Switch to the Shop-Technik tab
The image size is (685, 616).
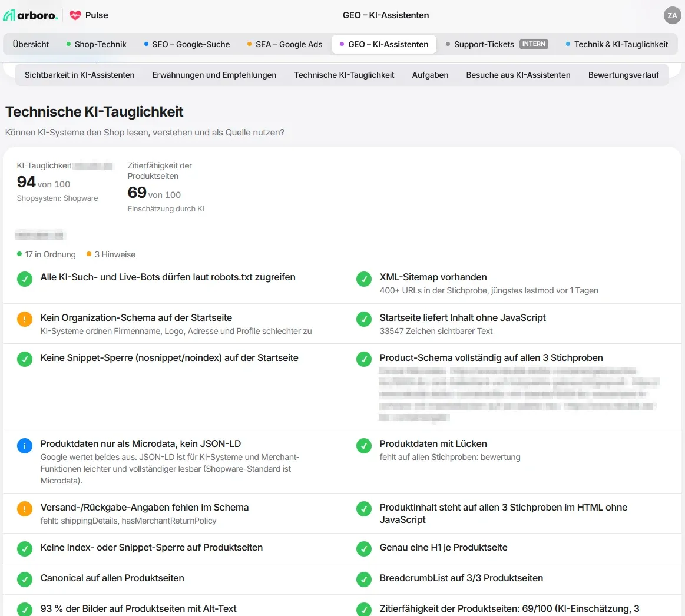[96, 44]
